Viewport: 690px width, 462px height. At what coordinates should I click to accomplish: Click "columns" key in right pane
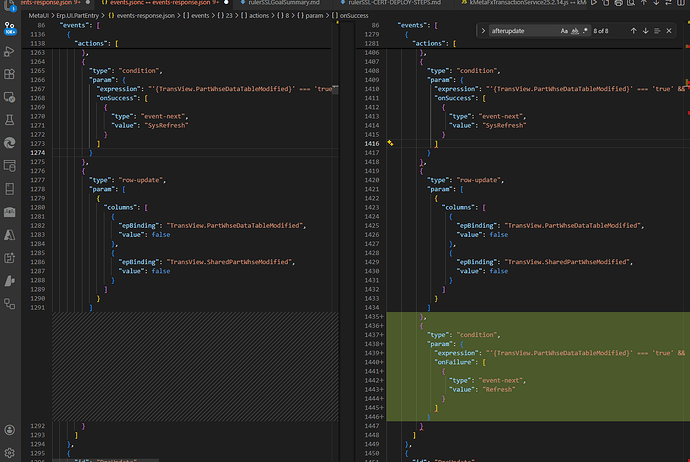point(460,207)
